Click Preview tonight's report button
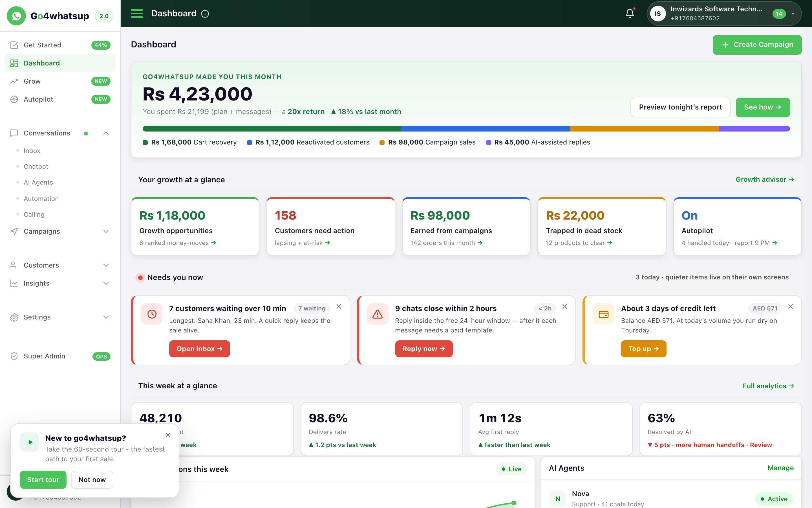This screenshot has width=812, height=508. click(680, 107)
